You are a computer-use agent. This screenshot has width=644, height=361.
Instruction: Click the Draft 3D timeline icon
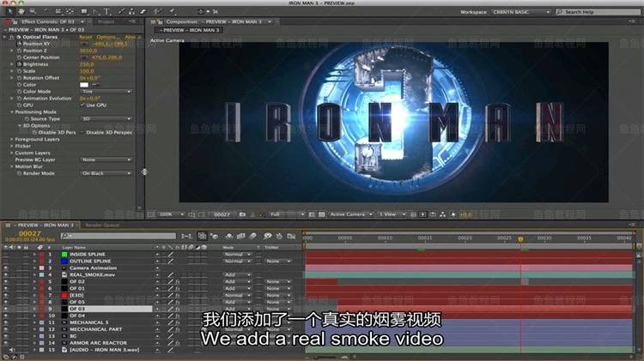214,237
